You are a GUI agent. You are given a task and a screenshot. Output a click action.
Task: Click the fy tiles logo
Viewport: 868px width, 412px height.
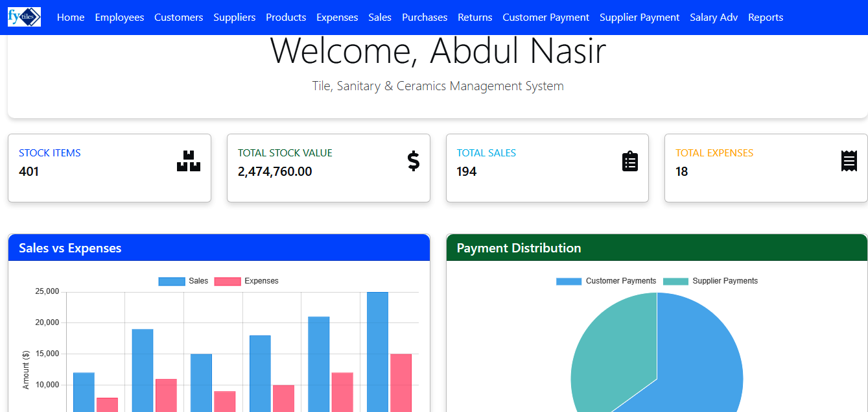tap(23, 17)
